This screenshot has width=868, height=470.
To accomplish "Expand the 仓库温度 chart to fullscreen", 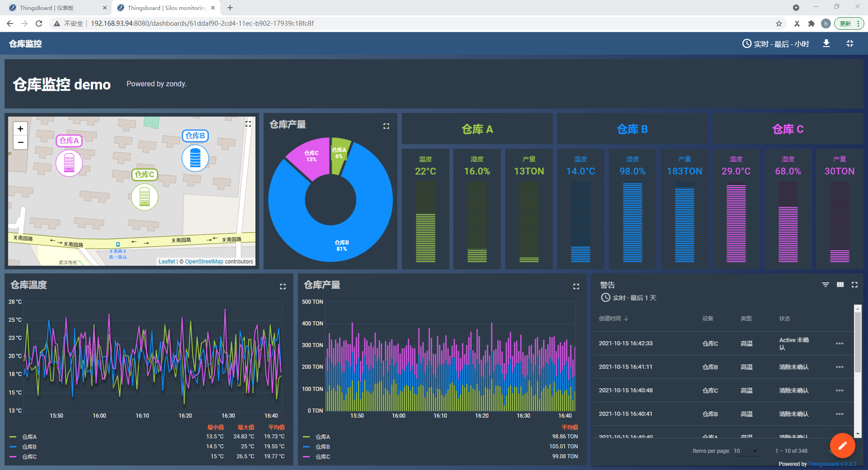I will tap(283, 286).
